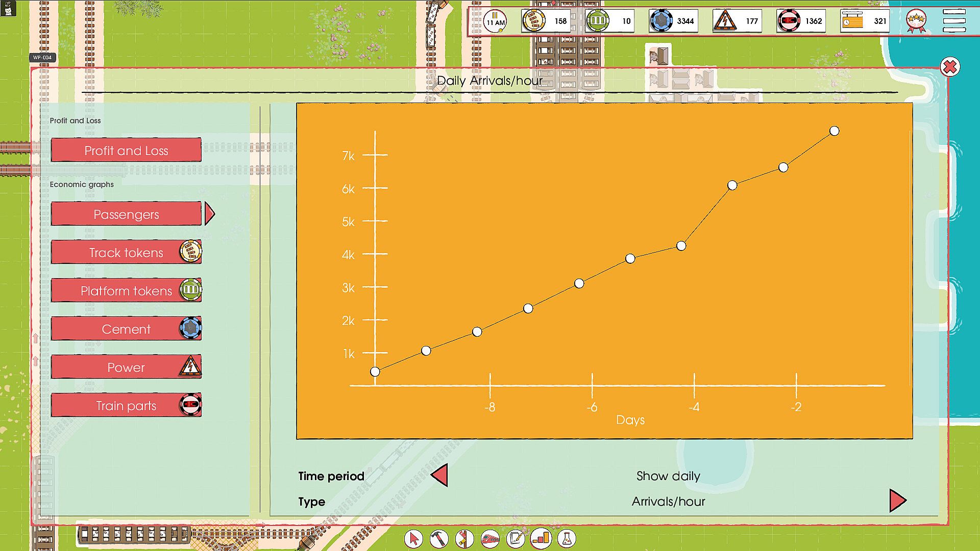Open the hamburger main menu
The image size is (980, 551).
coord(954,21)
